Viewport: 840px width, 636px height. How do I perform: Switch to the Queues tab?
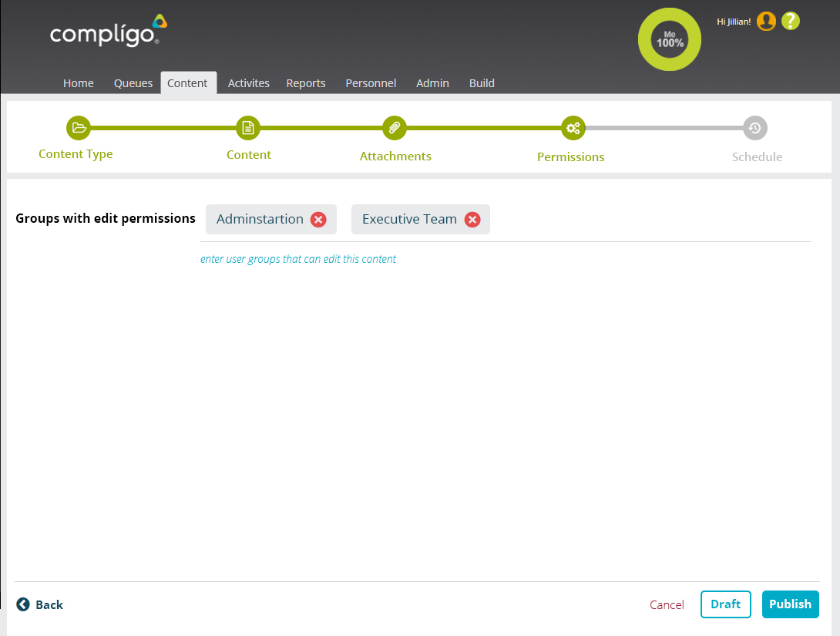pyautogui.click(x=133, y=83)
